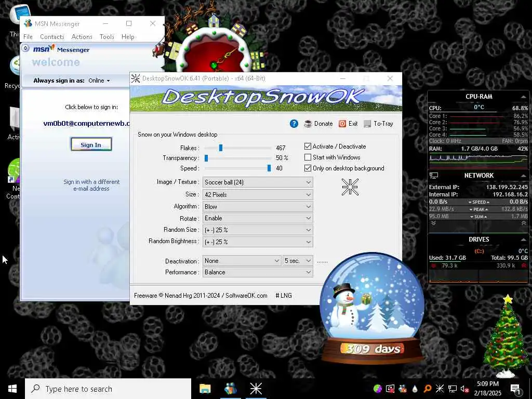Viewport: 532px width, 399px height.
Task: Open the Rotate dropdown showing Enable
Action: [258, 218]
